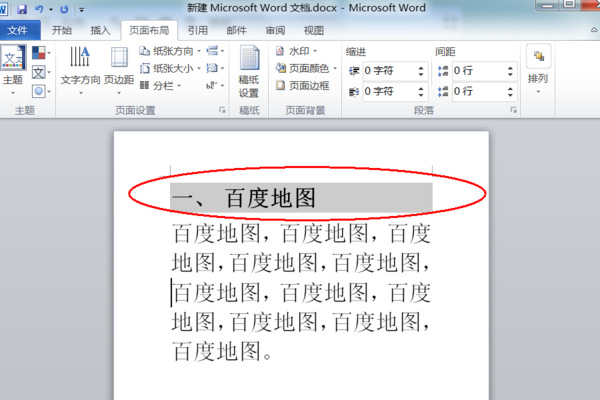Viewport: 600px width, 400px height.
Task: Open theme fonts dropdown
Action: pos(41,72)
